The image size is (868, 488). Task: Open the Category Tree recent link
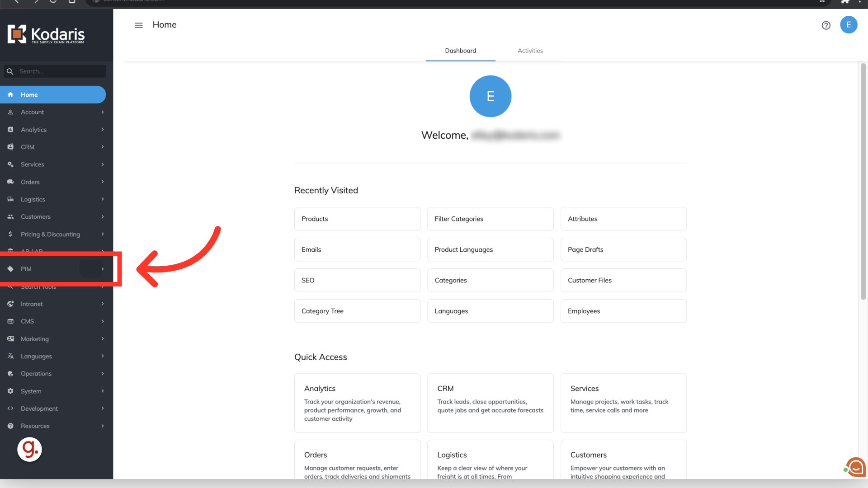pyautogui.click(x=357, y=311)
